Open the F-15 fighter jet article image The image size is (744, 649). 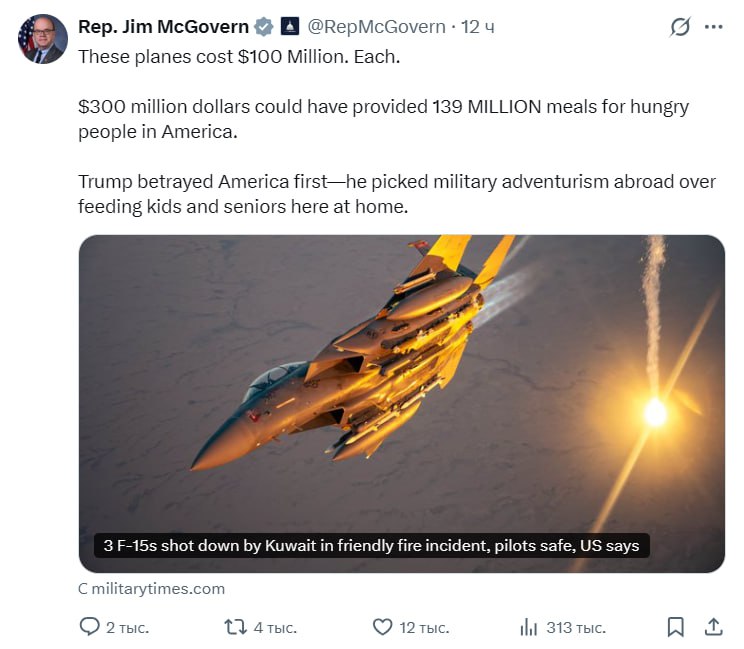point(401,403)
